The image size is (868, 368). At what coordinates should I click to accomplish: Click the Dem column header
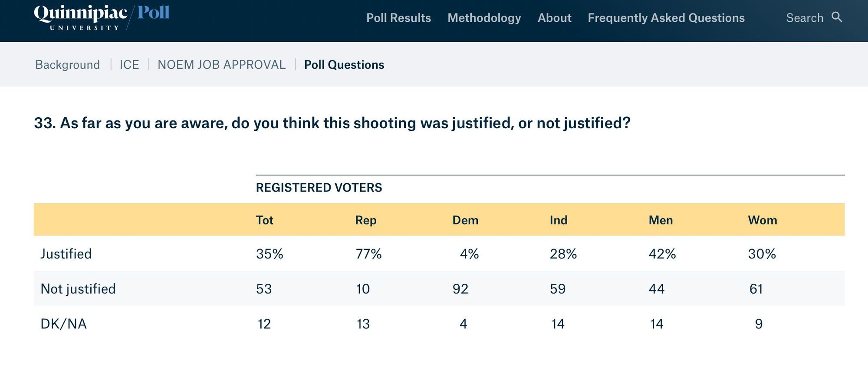pos(465,220)
